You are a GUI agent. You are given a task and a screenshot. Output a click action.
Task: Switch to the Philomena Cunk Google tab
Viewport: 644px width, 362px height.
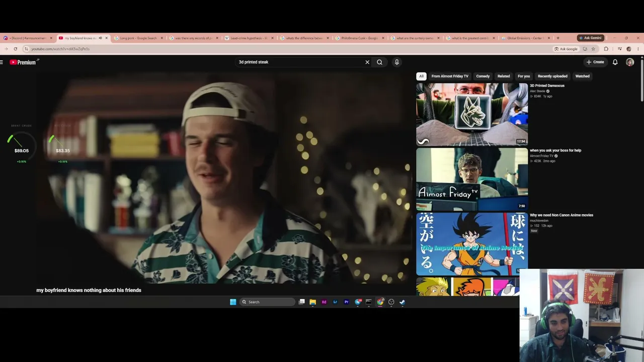click(360, 38)
